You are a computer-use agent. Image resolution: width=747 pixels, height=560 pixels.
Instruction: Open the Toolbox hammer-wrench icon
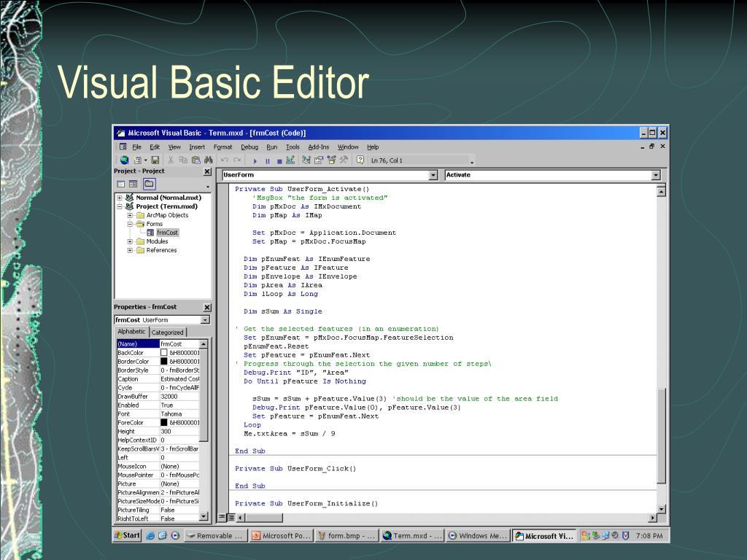click(344, 160)
